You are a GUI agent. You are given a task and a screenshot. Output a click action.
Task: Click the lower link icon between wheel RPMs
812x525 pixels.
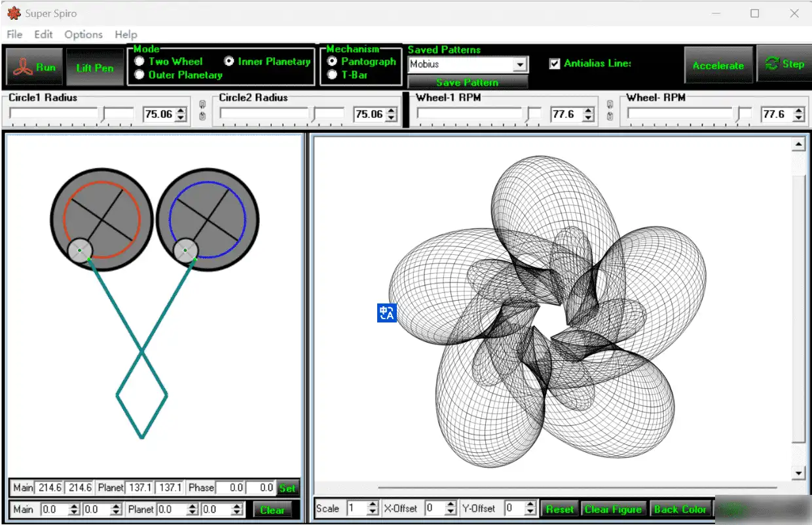(610, 116)
